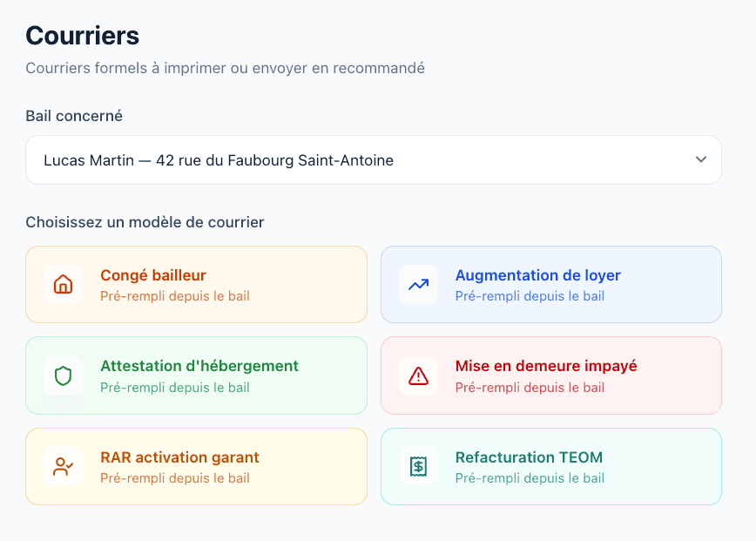Open the Bail concerné dropdown chevron
Screen dimensions: 756x541
[x=701, y=159]
